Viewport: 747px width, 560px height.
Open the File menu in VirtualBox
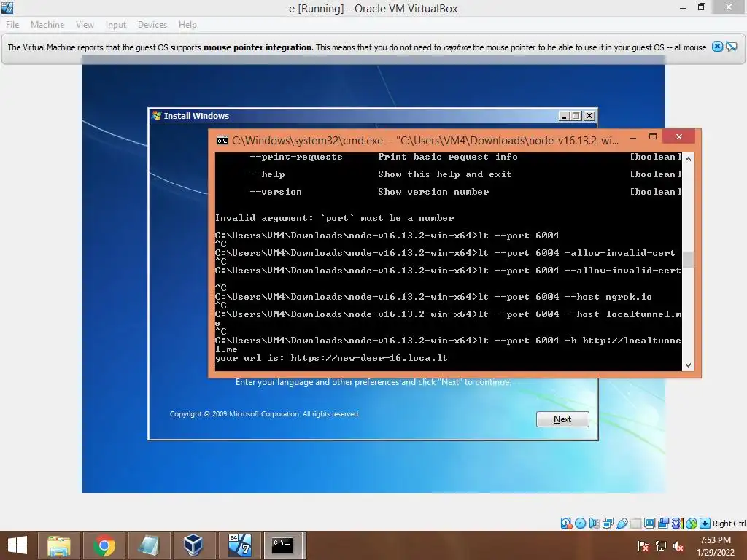(x=12, y=24)
